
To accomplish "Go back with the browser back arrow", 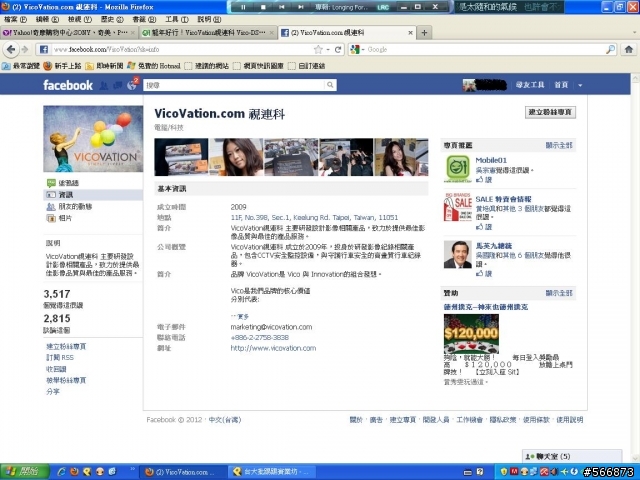I will click(x=11, y=49).
